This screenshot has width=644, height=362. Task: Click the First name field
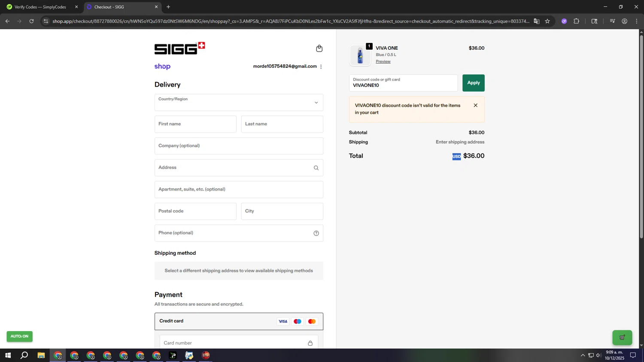pos(195,124)
